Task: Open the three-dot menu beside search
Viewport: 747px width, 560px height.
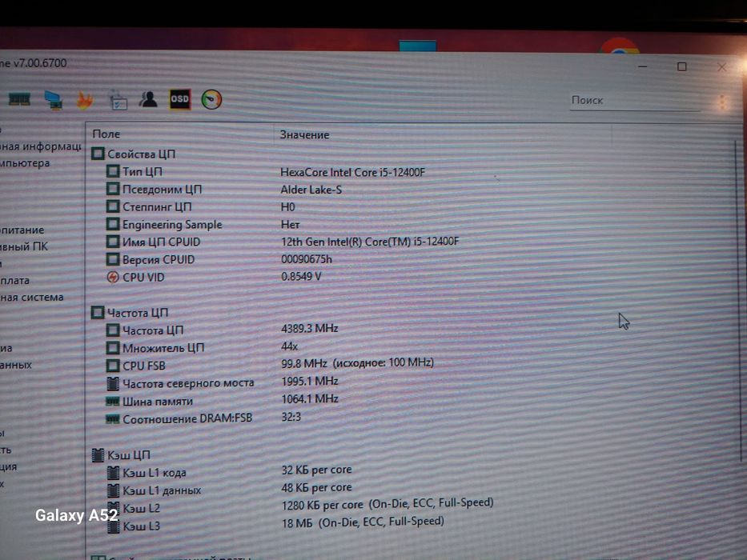Action: 722,102
